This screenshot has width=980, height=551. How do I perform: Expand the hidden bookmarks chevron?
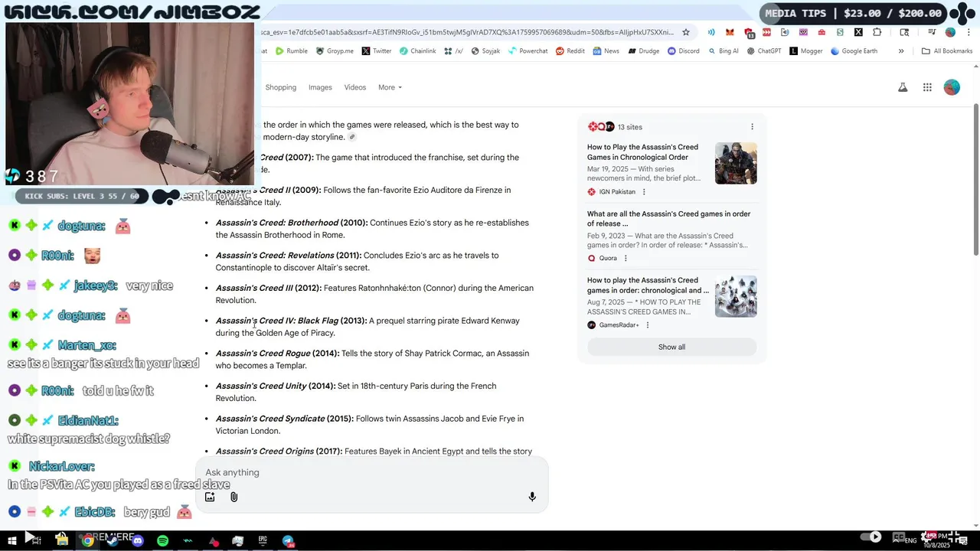[901, 51]
